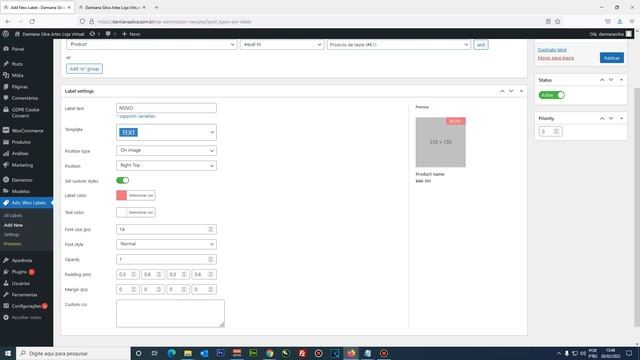Open All Labels submenu item
Image resolution: width=640 pixels, height=360 pixels.
coord(13,216)
